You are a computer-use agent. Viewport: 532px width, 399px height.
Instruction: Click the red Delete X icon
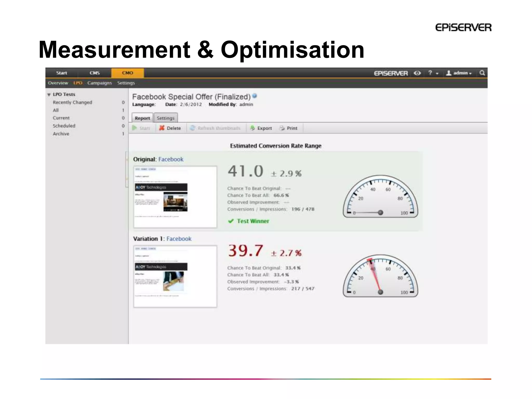(162, 128)
